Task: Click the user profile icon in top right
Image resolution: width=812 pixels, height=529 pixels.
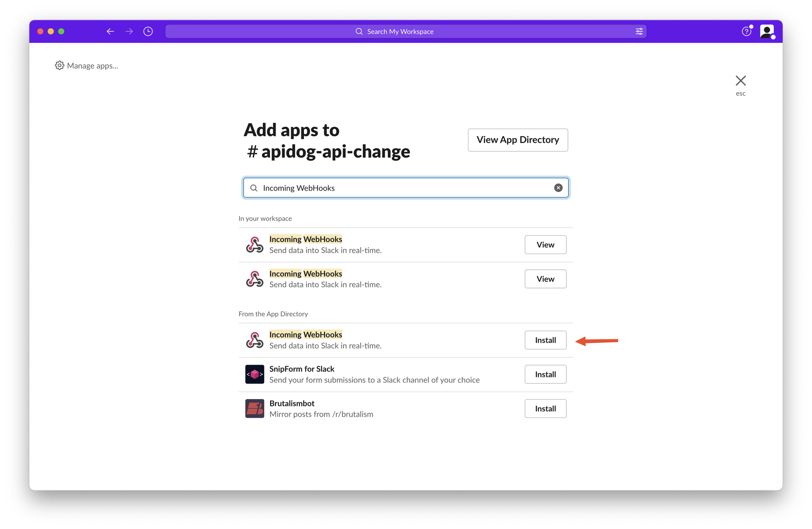Action: pos(767,31)
